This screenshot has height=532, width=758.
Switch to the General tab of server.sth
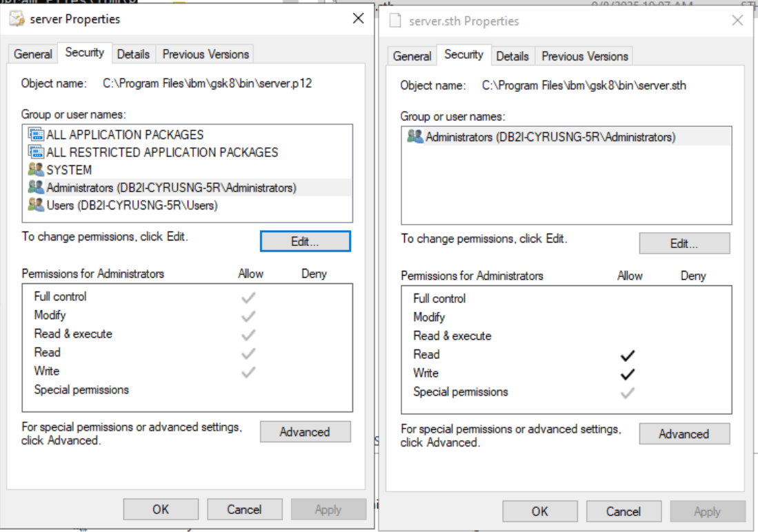tap(412, 56)
